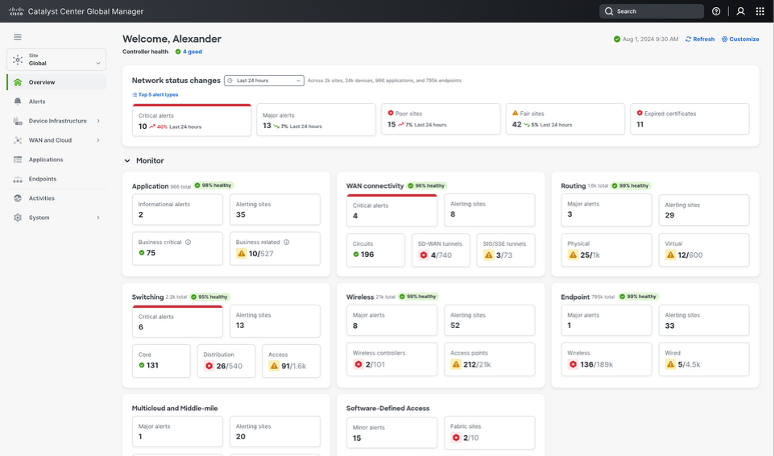Open WAN connectivity Critical alerts 4 card
This screenshot has height=456, width=774.
(392, 210)
